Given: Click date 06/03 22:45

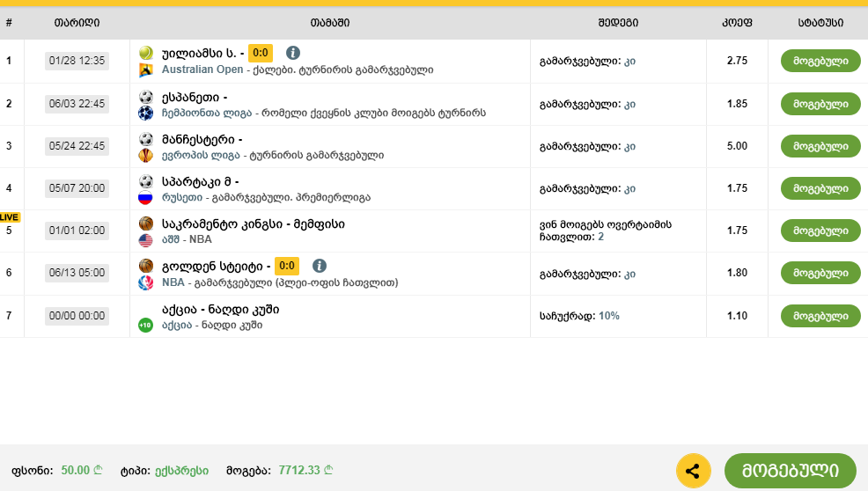Looking at the screenshot, I should pyautogui.click(x=77, y=104).
